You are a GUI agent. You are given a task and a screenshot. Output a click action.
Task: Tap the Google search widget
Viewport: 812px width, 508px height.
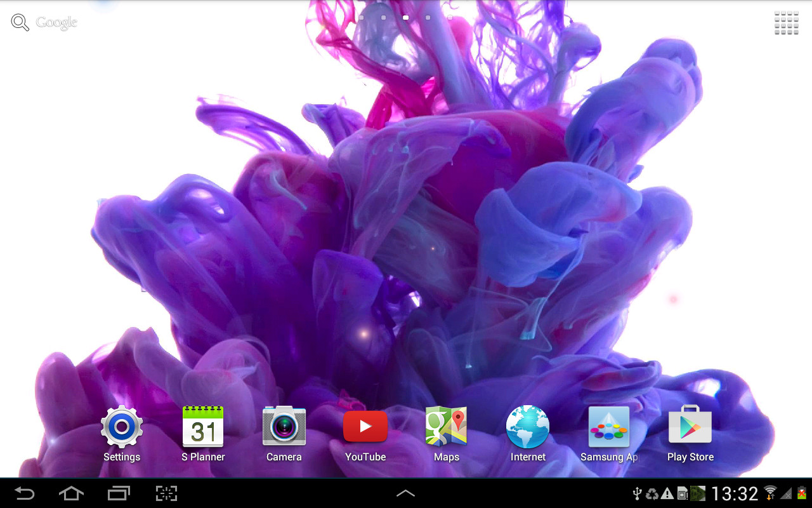44,23
